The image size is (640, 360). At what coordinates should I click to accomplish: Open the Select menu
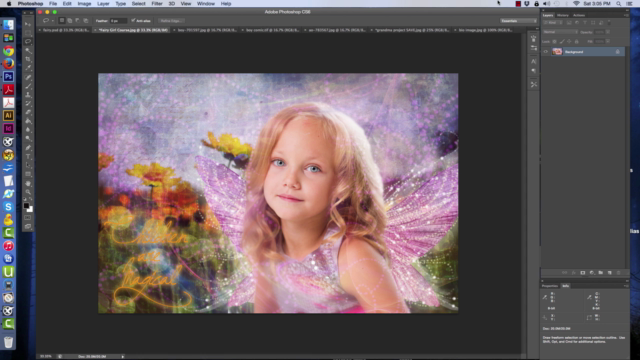(x=138, y=4)
